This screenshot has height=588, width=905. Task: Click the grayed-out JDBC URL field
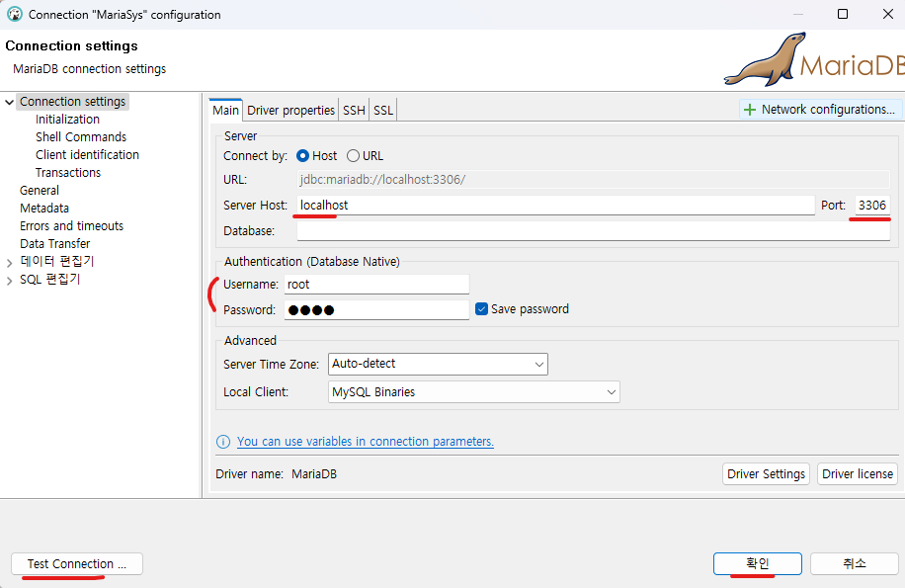(x=594, y=180)
